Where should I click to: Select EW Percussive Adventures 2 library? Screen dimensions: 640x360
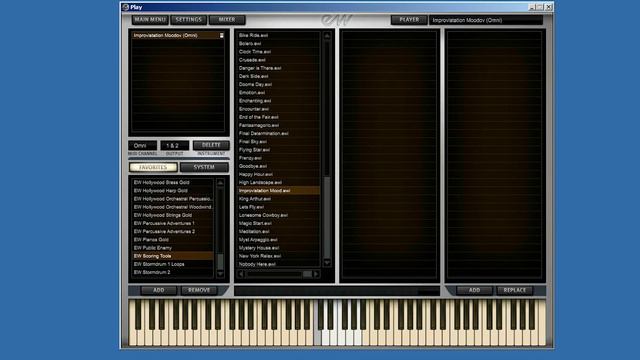click(173, 231)
